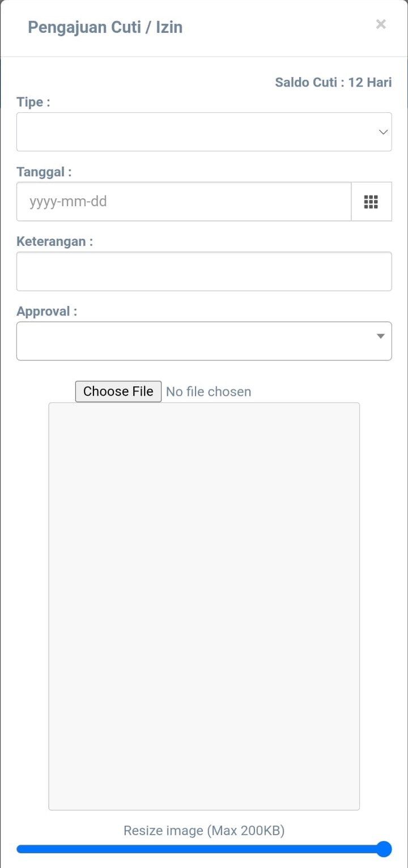Click the 'Keterangan :' field label

click(x=54, y=241)
